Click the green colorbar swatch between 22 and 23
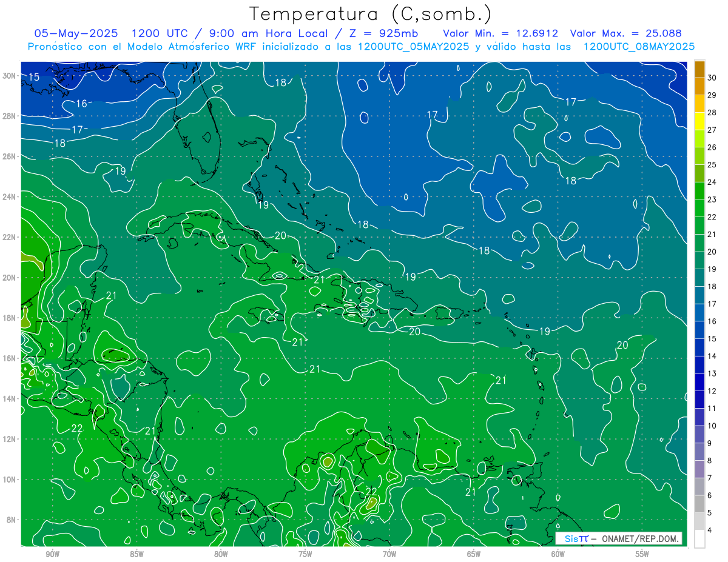Viewport: 728px width, 562px height. coord(699,209)
